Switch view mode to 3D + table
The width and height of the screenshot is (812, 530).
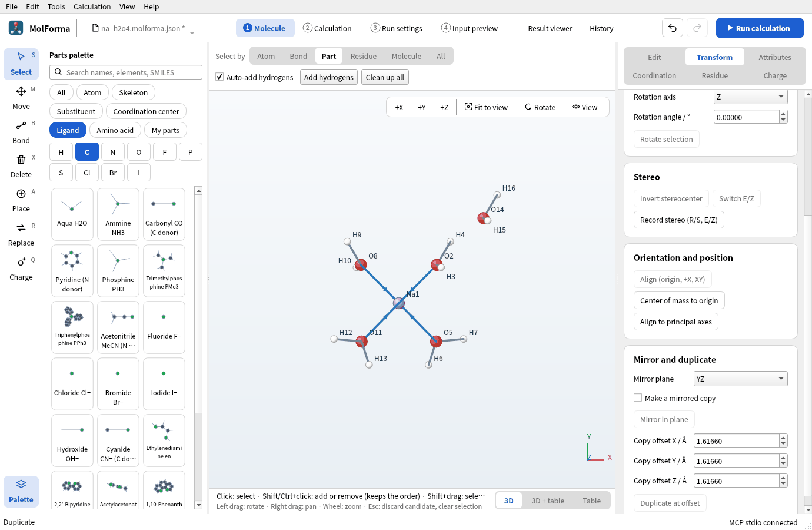click(x=548, y=501)
